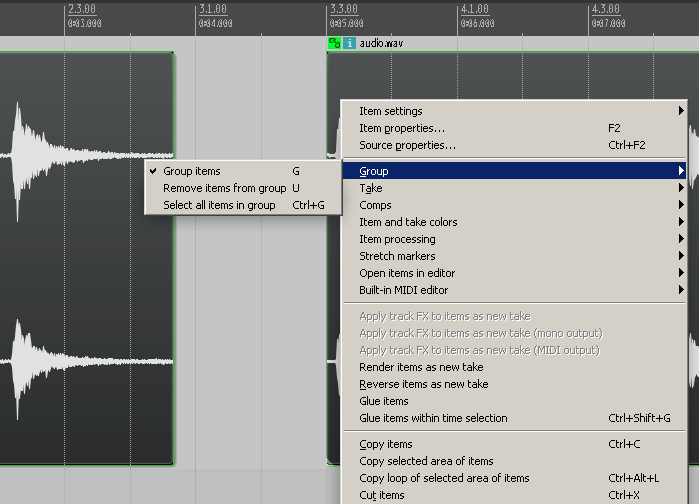Open Item properties… from the context menu
This screenshot has height=504, width=699.
click(x=402, y=128)
